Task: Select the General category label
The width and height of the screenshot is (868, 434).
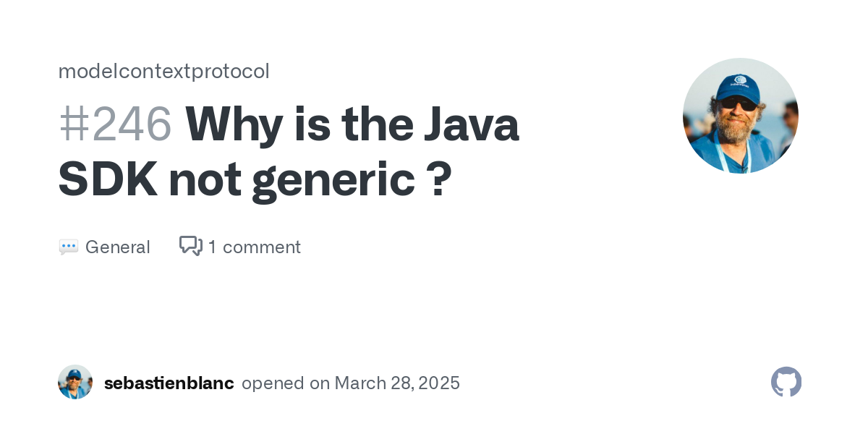Action: pyautogui.click(x=117, y=247)
